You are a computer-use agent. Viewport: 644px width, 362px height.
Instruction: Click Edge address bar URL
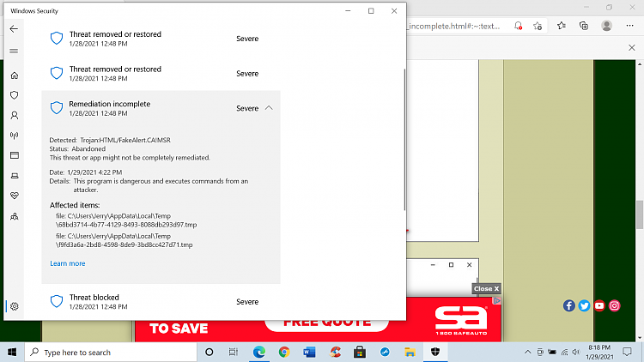[454, 27]
